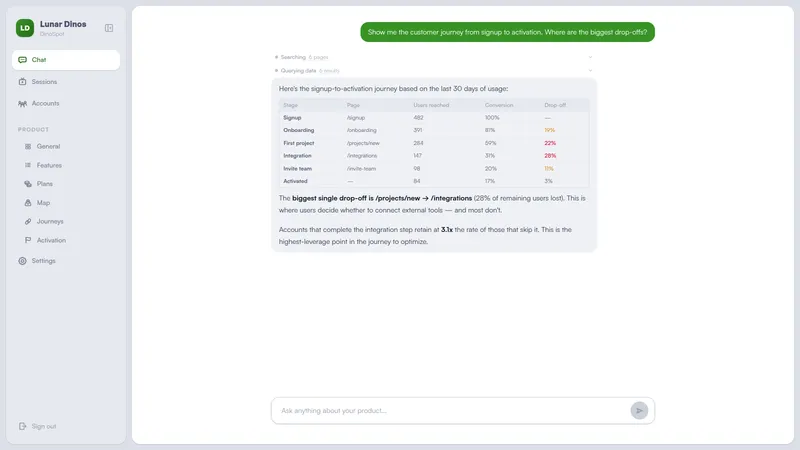Screen dimensions: 800x450
Task: Click the Accounts people icon
Action: pyautogui.click(x=22, y=104)
